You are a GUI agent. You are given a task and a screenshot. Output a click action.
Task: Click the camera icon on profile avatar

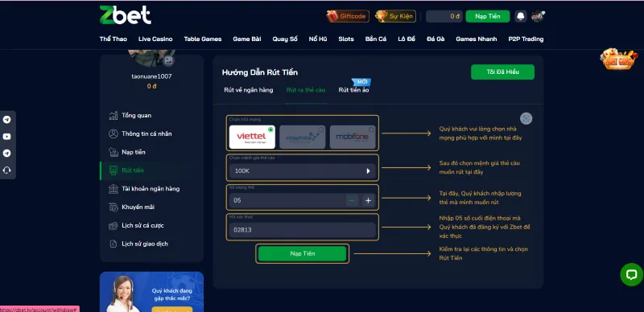click(168, 61)
